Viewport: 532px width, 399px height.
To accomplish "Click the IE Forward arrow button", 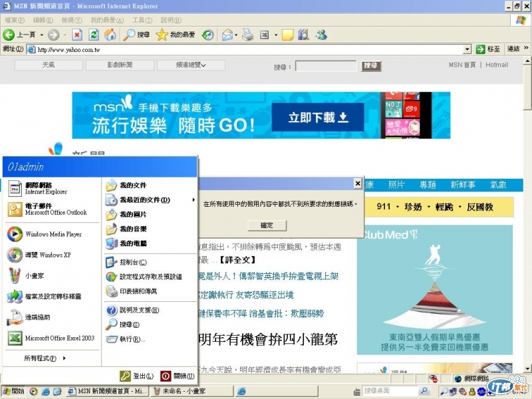I will 53,35.
